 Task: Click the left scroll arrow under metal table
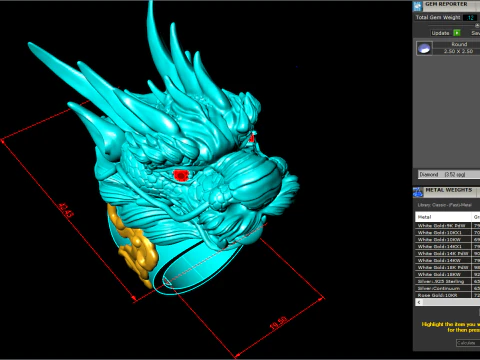[x=419, y=302]
